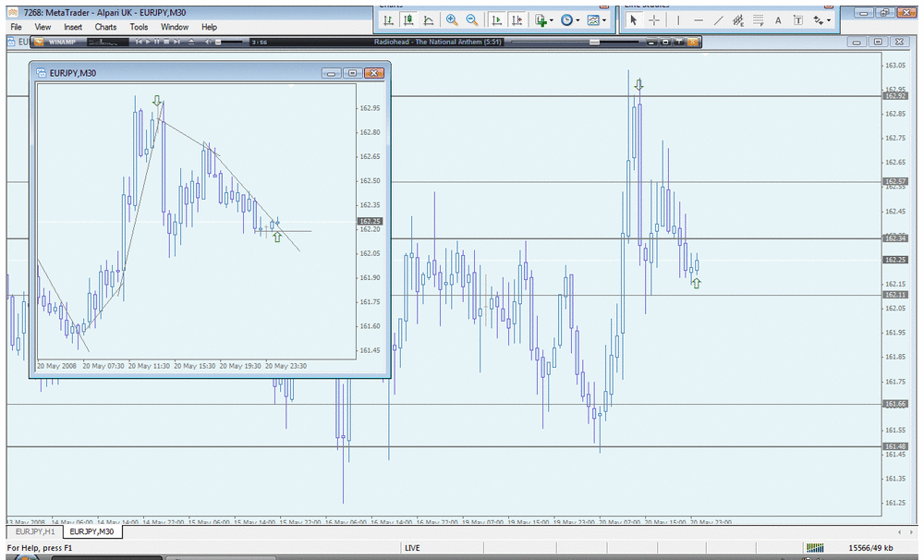
Task: Open the View menu
Action: pos(43,27)
